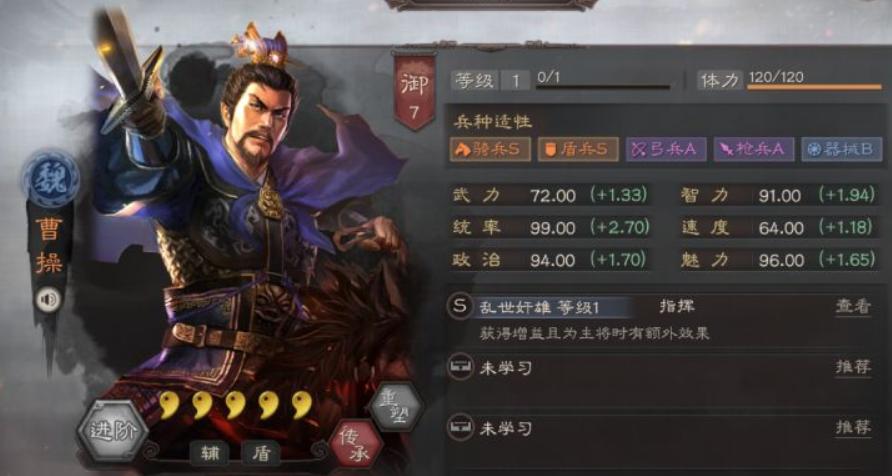The image size is (892, 476).
Task: Tap the first unlearned skill slot icon
Action: [460, 368]
